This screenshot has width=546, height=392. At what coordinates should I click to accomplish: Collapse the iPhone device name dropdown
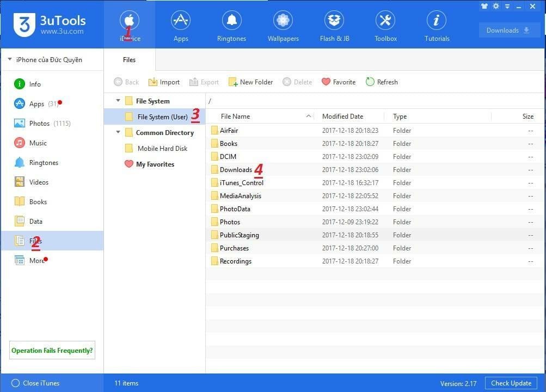pyautogui.click(x=10, y=60)
